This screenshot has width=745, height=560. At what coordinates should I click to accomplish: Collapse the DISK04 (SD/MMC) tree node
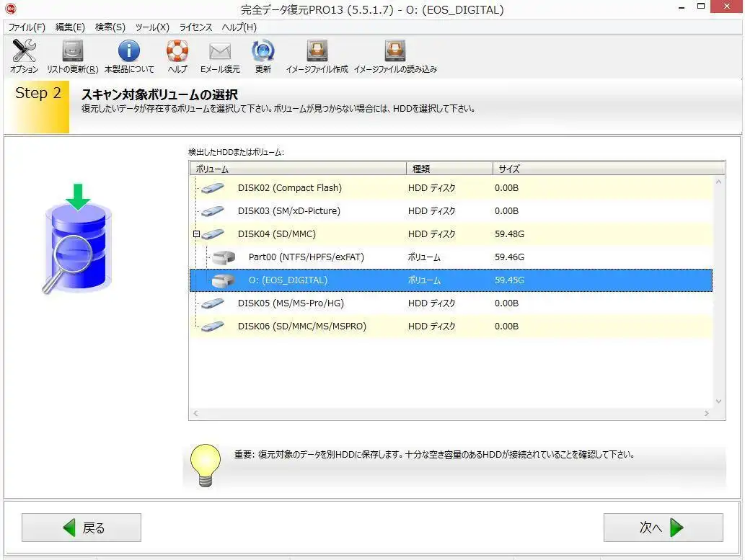click(x=196, y=234)
